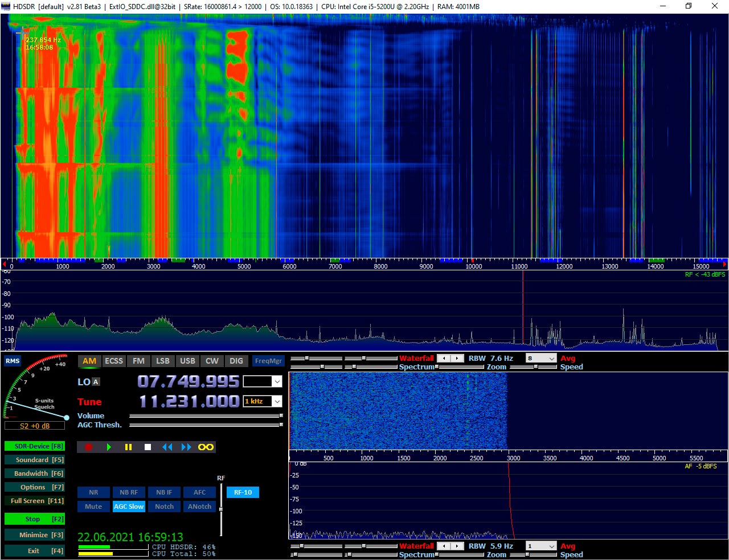Select USB mode

[x=187, y=361]
